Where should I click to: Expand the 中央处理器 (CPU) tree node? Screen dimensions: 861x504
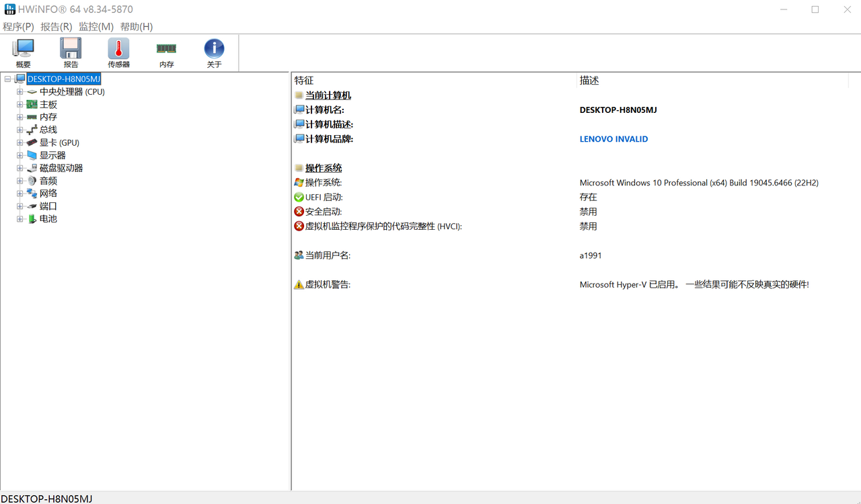coord(20,91)
